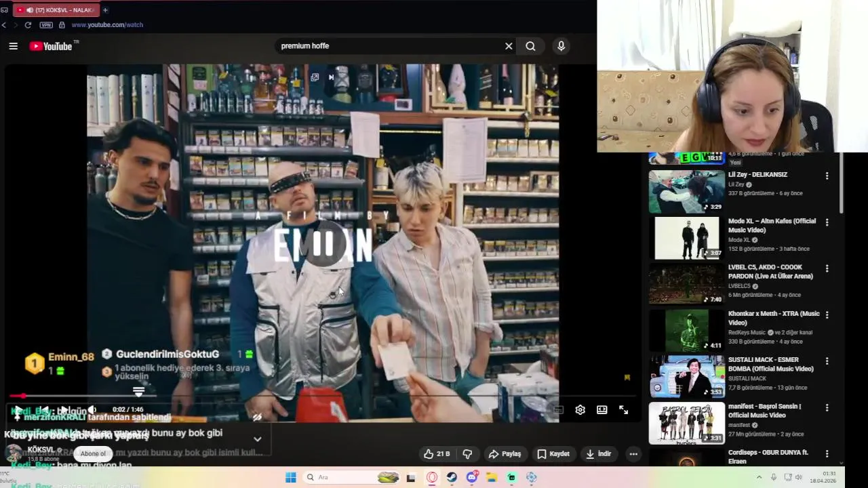The width and height of the screenshot is (868, 488).
Task: Open the YouTube hamburger guide menu
Action: click(x=13, y=46)
